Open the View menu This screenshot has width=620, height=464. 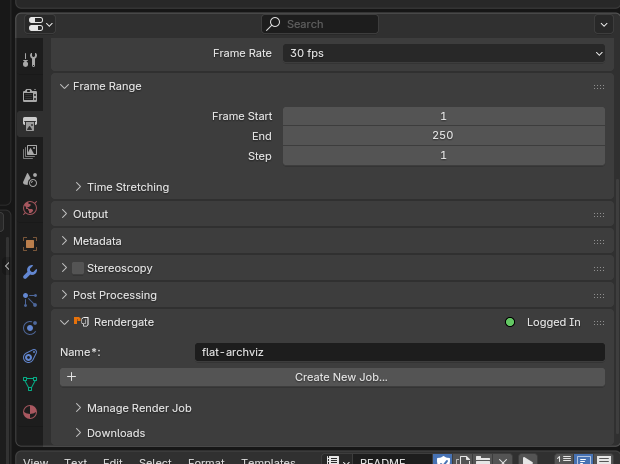[36, 461]
